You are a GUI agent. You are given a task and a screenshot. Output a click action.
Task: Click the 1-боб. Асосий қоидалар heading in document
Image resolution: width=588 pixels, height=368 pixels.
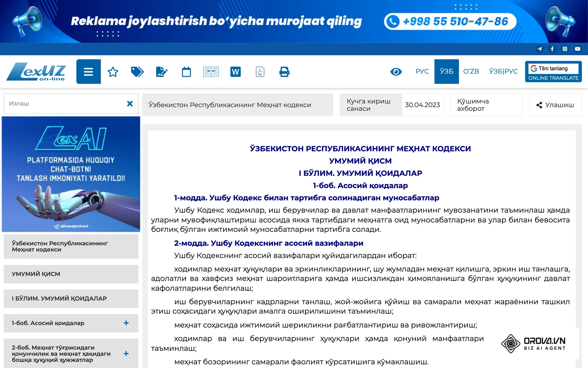point(361,185)
